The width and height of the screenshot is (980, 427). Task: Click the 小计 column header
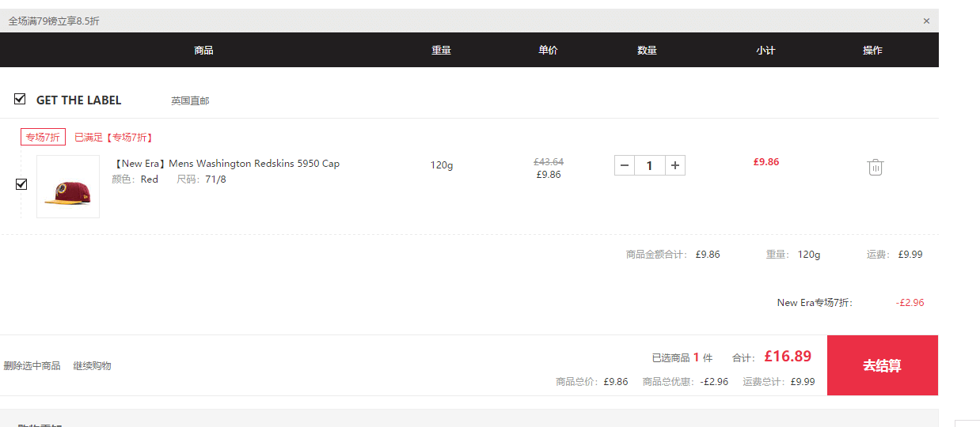[x=765, y=50]
